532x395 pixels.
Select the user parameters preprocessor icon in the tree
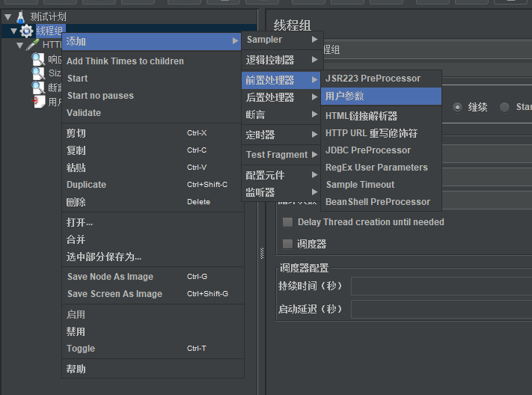38,102
